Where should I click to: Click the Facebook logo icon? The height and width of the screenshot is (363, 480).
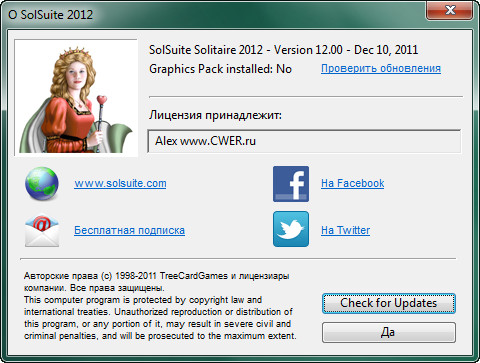291,184
